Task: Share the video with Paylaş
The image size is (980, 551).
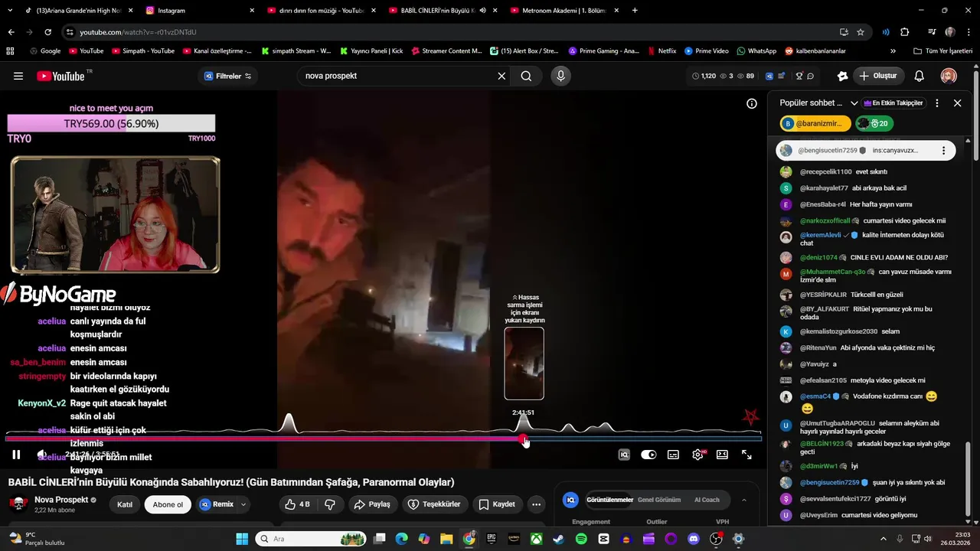Action: point(371,504)
